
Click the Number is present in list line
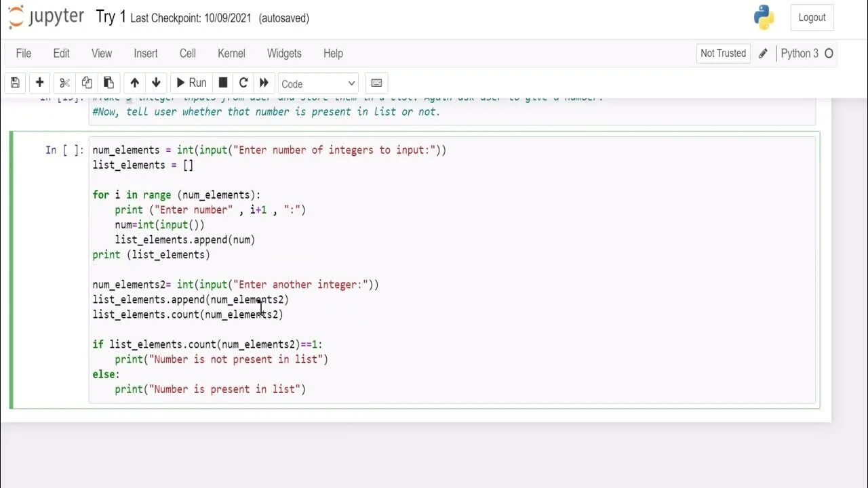[210, 389]
